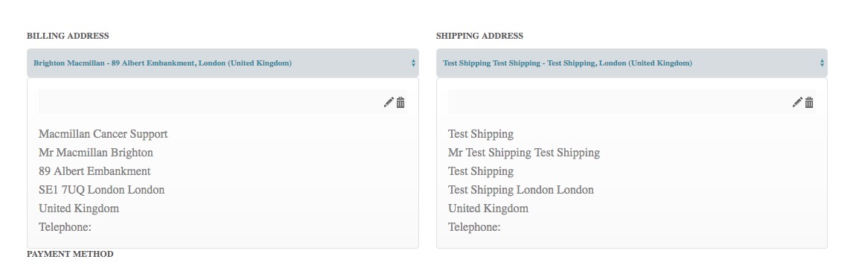Edit the billing address with pencil icon

point(389,103)
